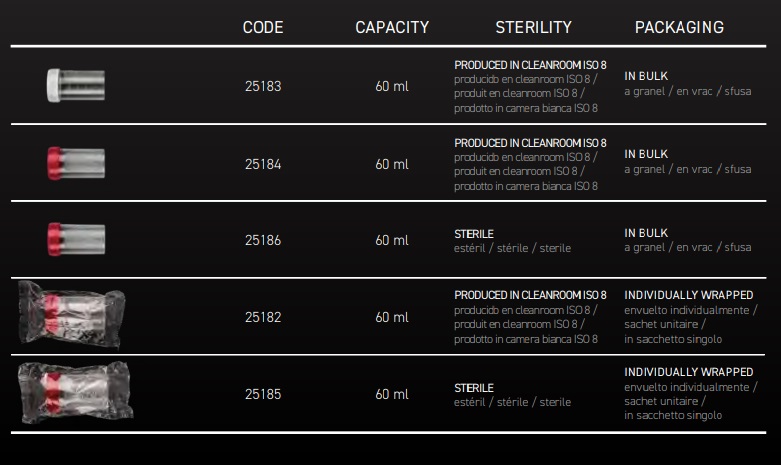
Task: Select INDIVIDUALLY WRAPPED in the 25182 row
Action: tap(688, 296)
